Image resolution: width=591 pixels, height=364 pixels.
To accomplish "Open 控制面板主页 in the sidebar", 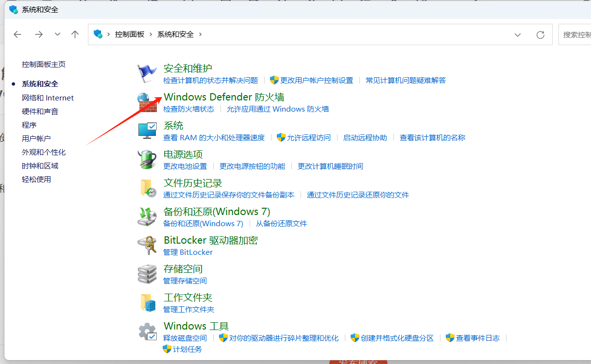I will (44, 64).
